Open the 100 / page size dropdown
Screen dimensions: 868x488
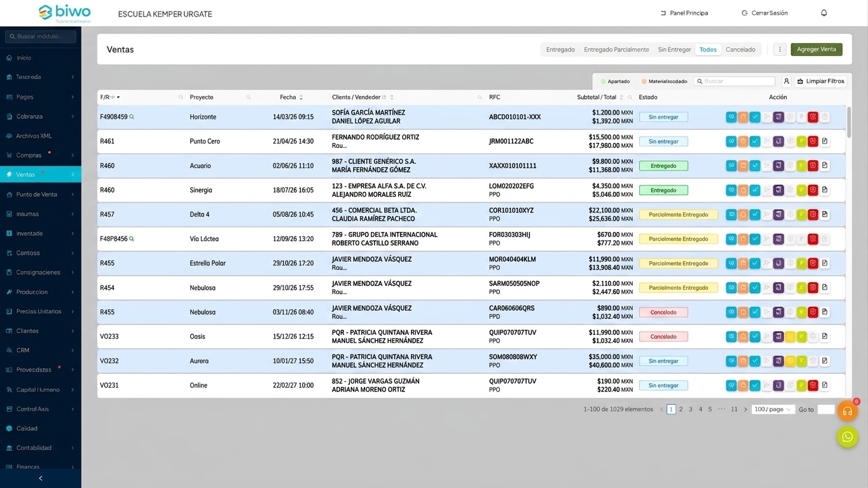[x=773, y=409]
